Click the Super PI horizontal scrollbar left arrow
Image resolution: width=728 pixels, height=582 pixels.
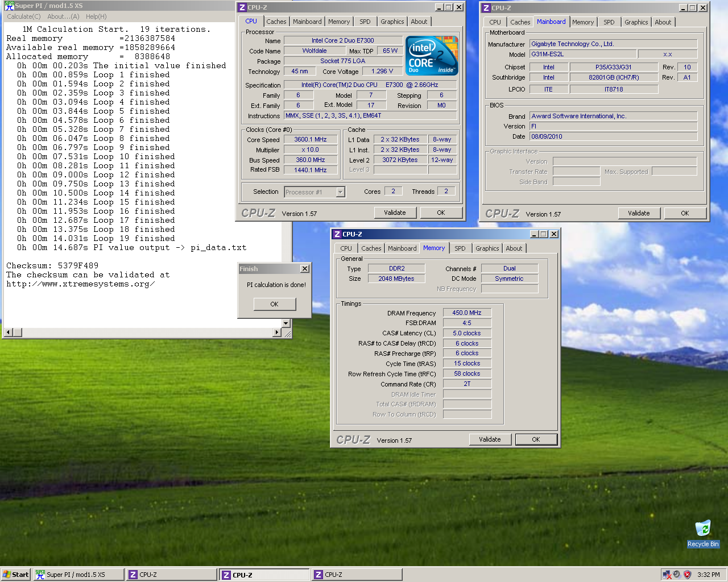(x=9, y=332)
